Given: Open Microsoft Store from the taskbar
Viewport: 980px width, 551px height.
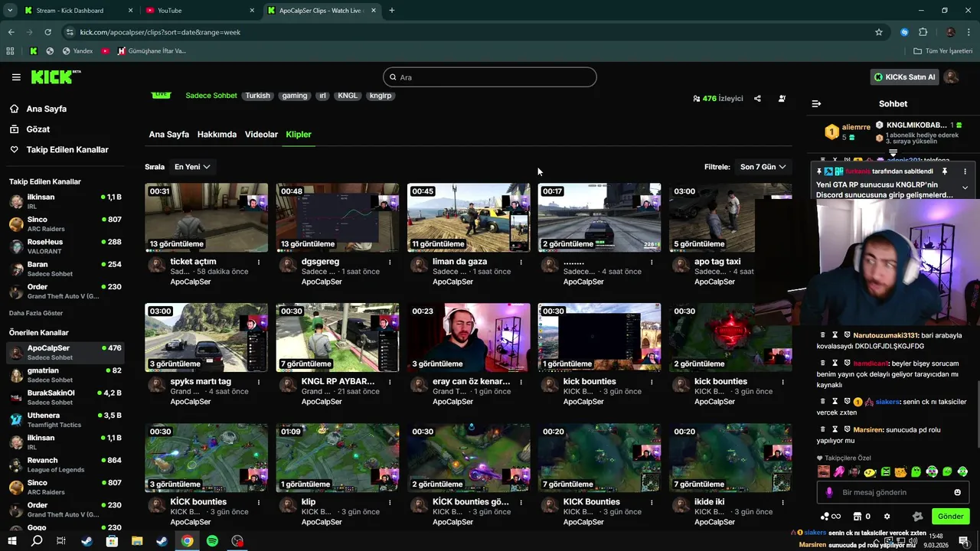Looking at the screenshot, I should click(x=112, y=541).
